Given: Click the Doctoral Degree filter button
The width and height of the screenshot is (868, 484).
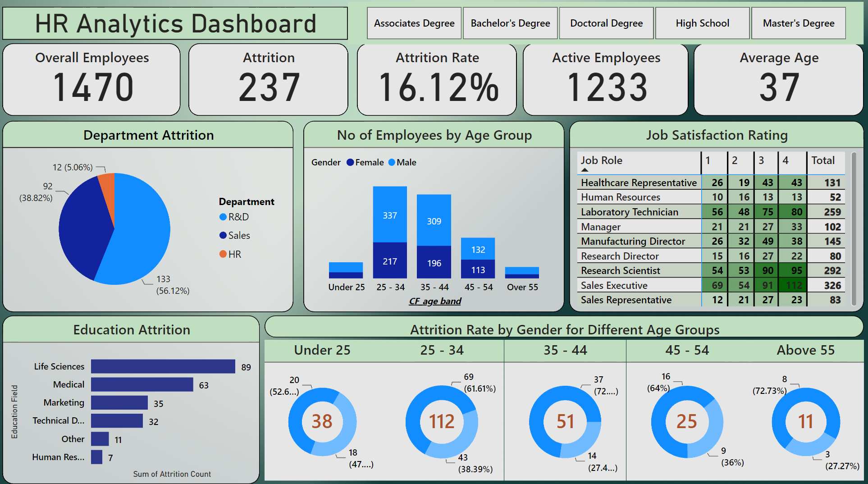Looking at the screenshot, I should [606, 23].
